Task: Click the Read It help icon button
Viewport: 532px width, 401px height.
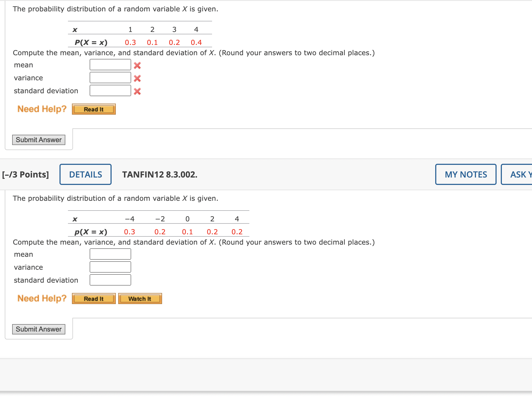Action: pos(94,109)
